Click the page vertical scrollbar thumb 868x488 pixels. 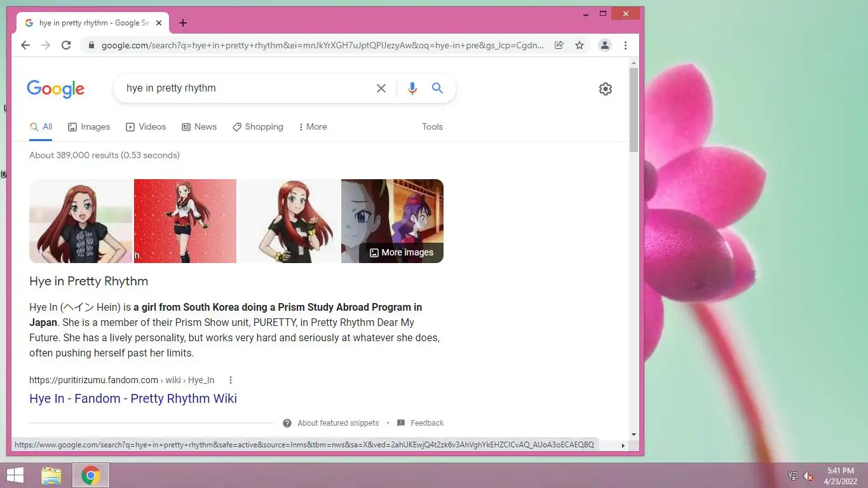(634, 109)
